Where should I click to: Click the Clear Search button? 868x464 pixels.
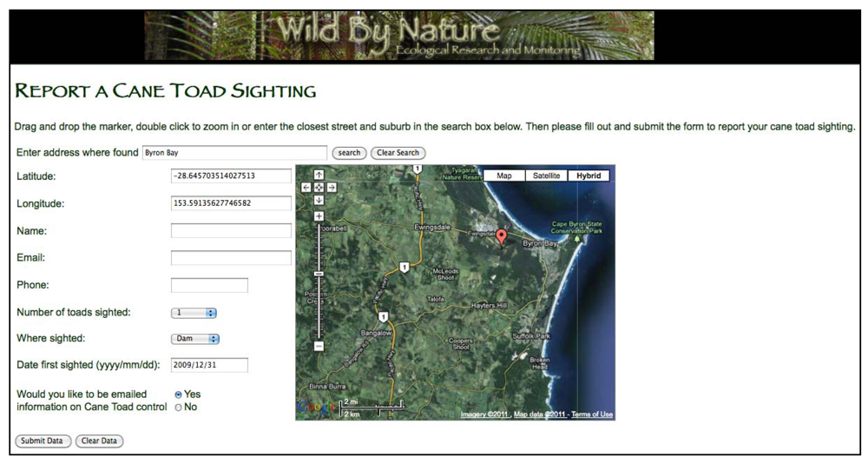click(x=398, y=153)
